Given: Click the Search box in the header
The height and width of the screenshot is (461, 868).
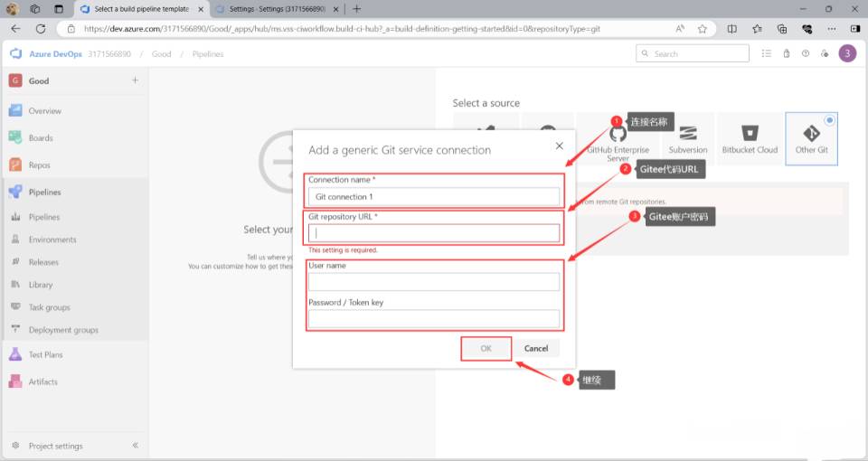Looking at the screenshot, I should coord(692,53).
